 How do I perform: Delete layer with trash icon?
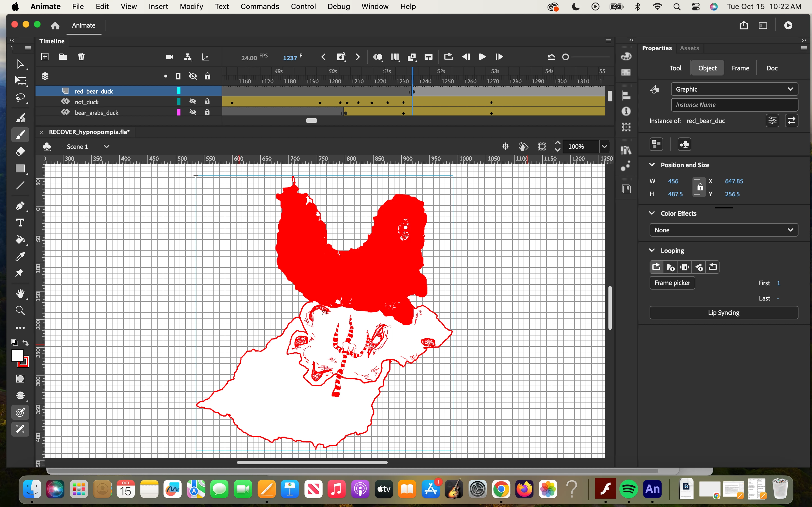[81, 57]
